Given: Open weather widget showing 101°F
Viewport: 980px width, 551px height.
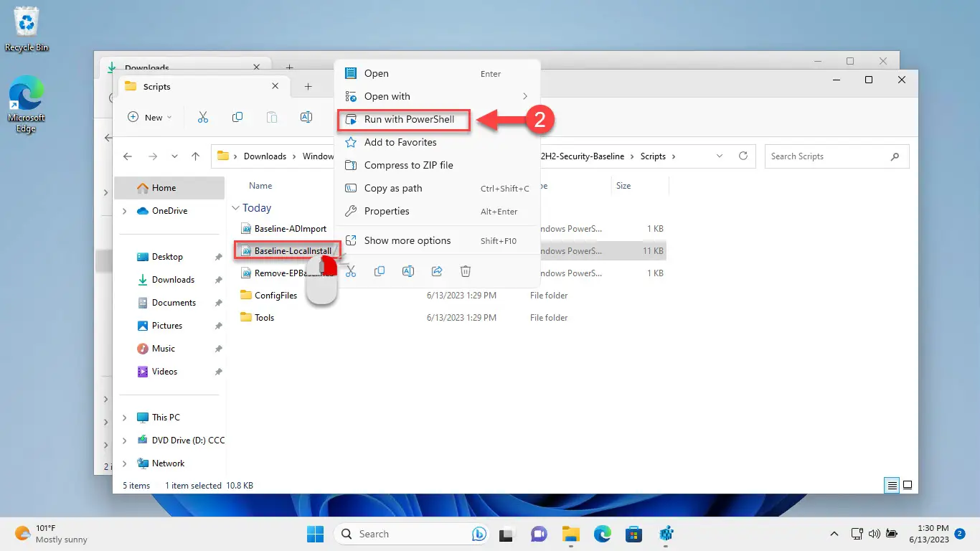Looking at the screenshot, I should 51,534.
